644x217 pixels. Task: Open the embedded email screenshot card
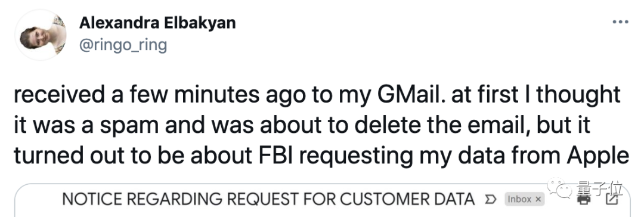(x=323, y=200)
